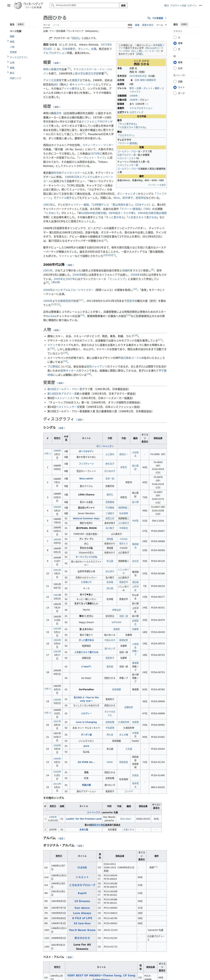Edit the 人物 section

[x=57, y=330]
